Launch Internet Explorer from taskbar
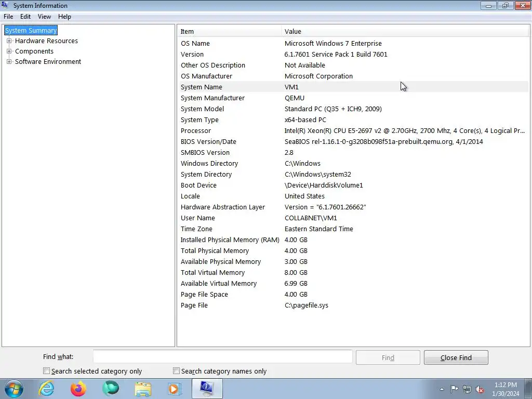 (x=46, y=389)
